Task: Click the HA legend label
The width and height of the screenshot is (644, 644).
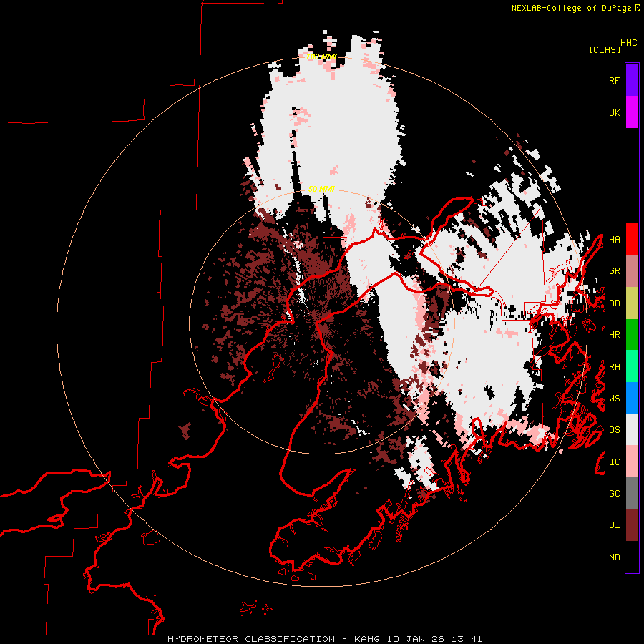Action: point(614,239)
